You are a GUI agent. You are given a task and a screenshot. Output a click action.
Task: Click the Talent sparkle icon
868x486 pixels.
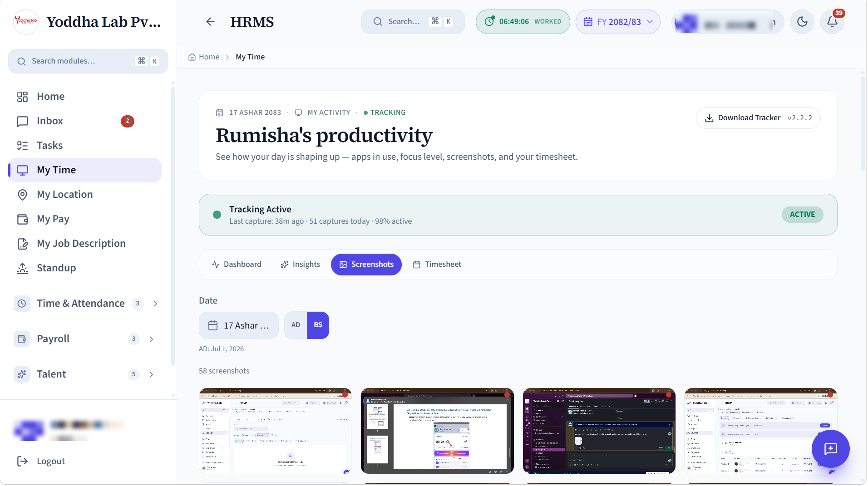point(22,374)
